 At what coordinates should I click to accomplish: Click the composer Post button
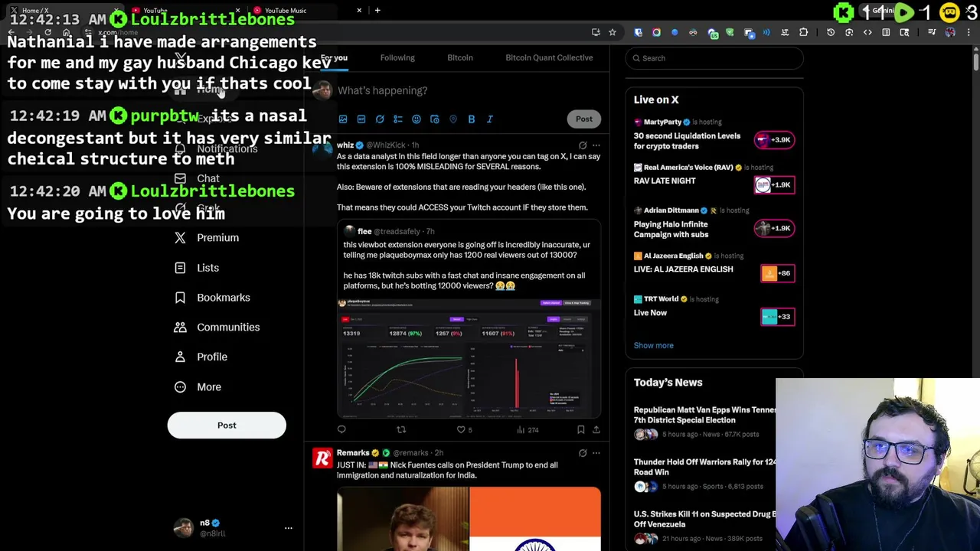coord(584,119)
